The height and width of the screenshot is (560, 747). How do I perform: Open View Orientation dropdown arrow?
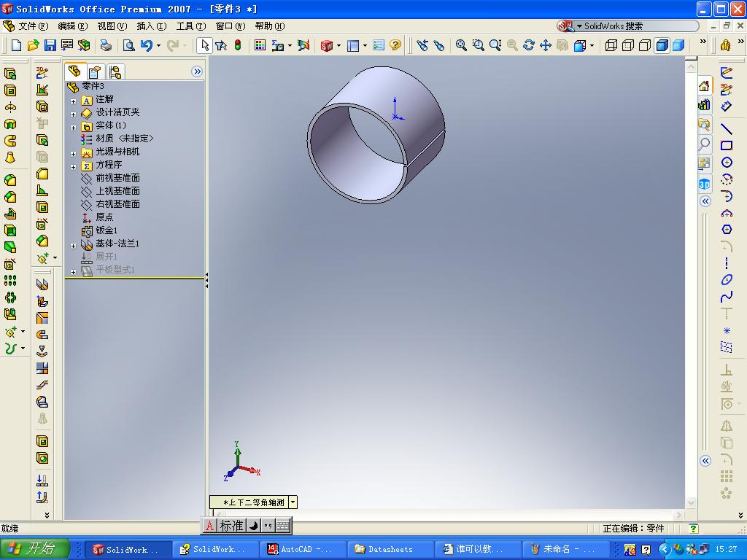592,46
